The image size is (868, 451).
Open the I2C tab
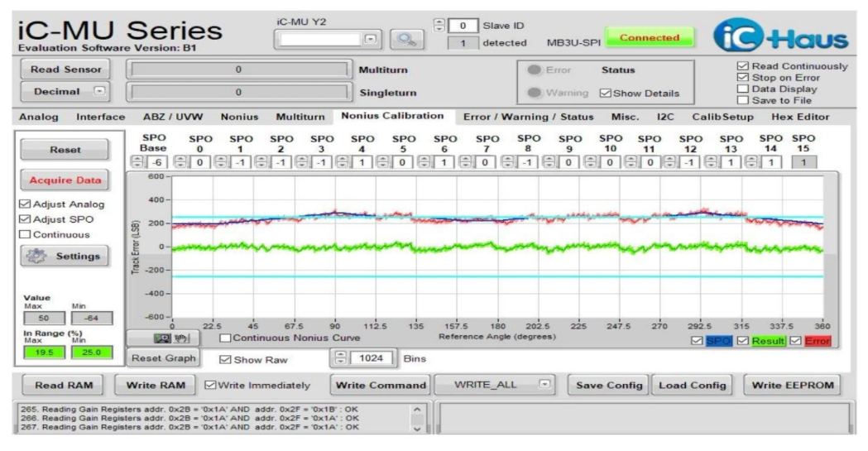click(664, 117)
